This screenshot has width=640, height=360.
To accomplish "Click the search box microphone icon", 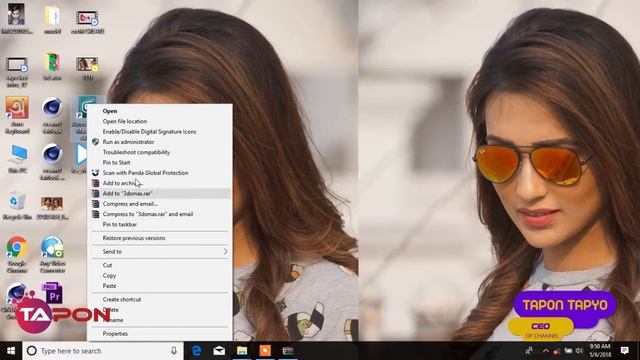I will (x=174, y=351).
